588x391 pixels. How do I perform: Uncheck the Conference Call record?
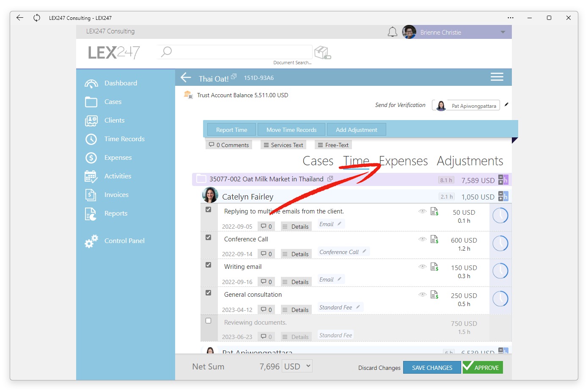point(208,238)
